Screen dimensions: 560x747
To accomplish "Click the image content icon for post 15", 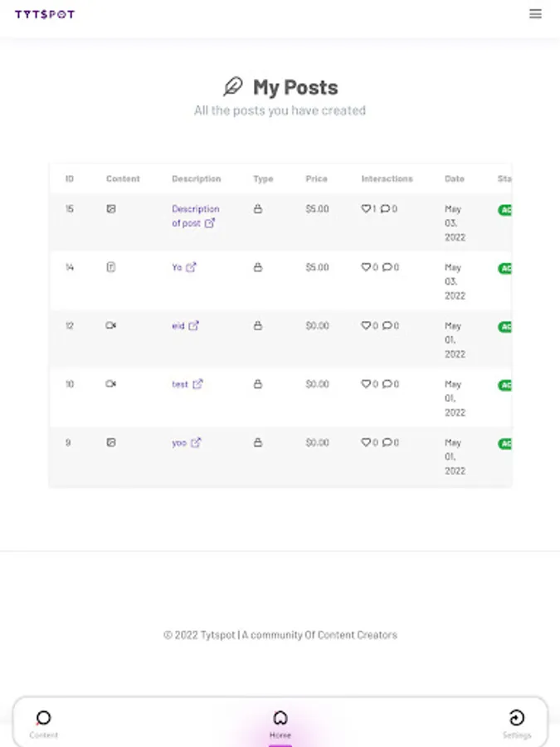I will (x=111, y=209).
